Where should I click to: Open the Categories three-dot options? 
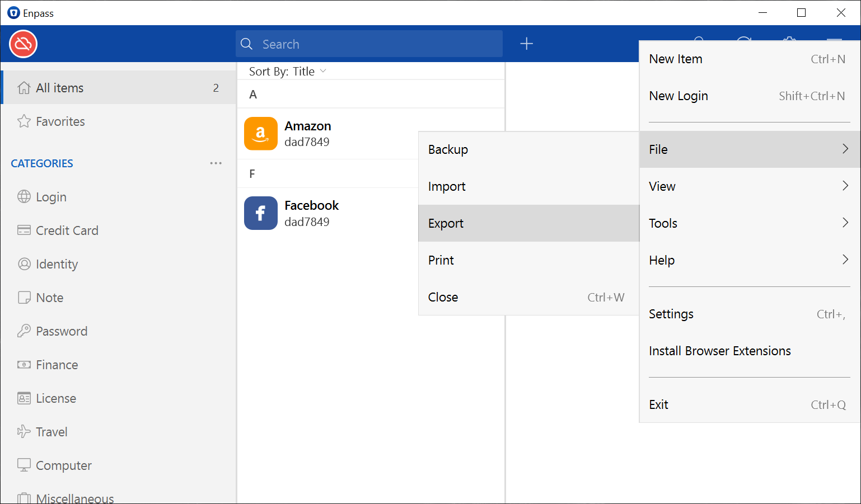click(x=216, y=163)
